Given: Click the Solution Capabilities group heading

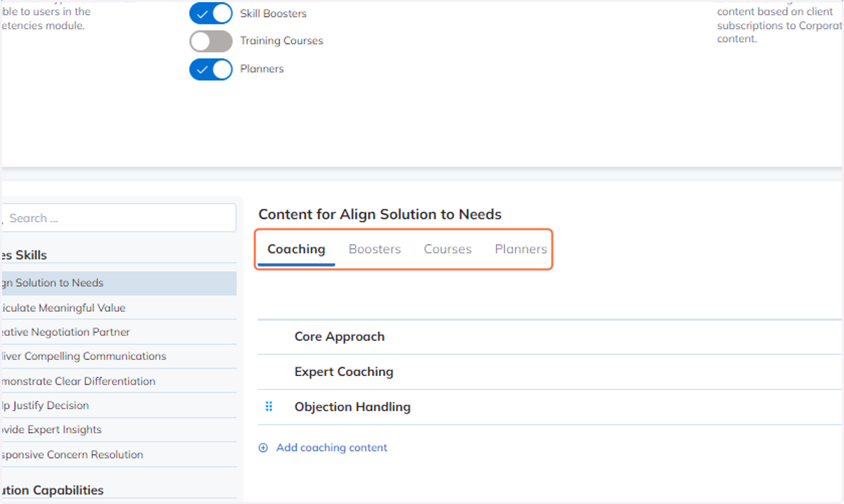Looking at the screenshot, I should 52,490.
